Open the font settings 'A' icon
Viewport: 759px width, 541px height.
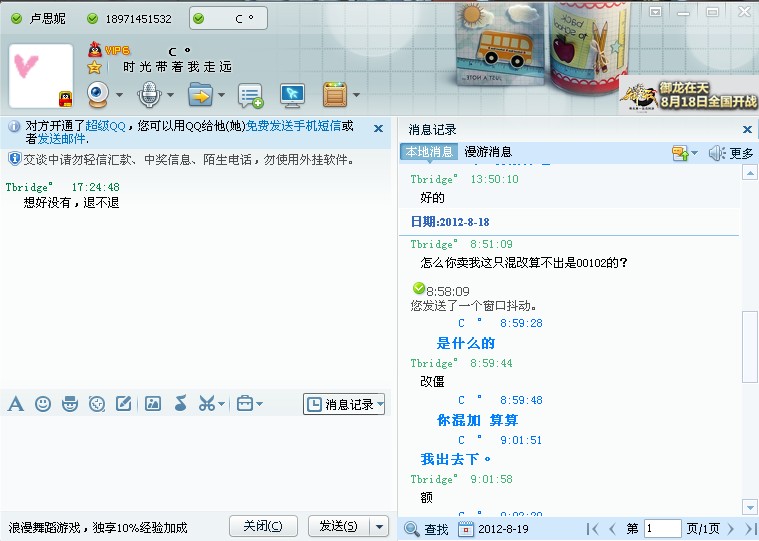pyautogui.click(x=16, y=404)
